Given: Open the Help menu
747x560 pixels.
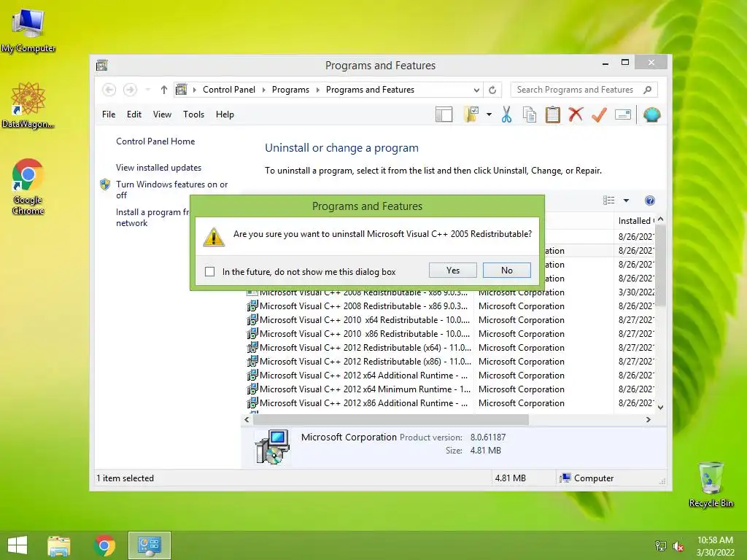Looking at the screenshot, I should (225, 114).
